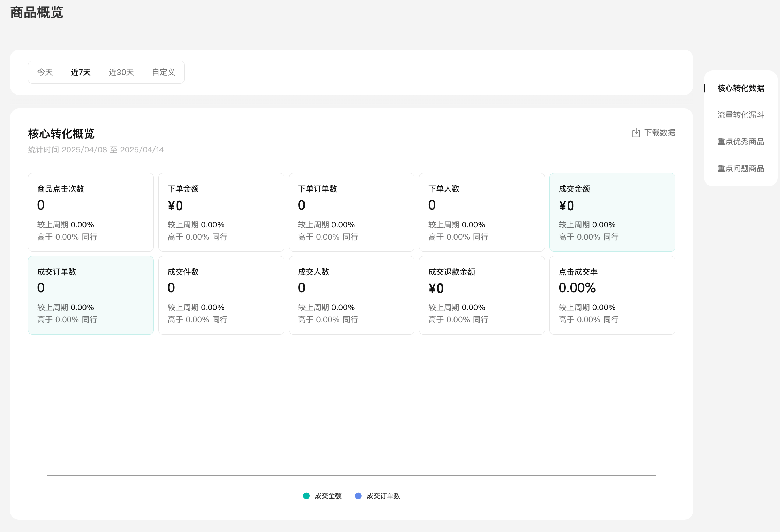Click the download data icon
Image resolution: width=780 pixels, height=532 pixels.
(x=636, y=133)
